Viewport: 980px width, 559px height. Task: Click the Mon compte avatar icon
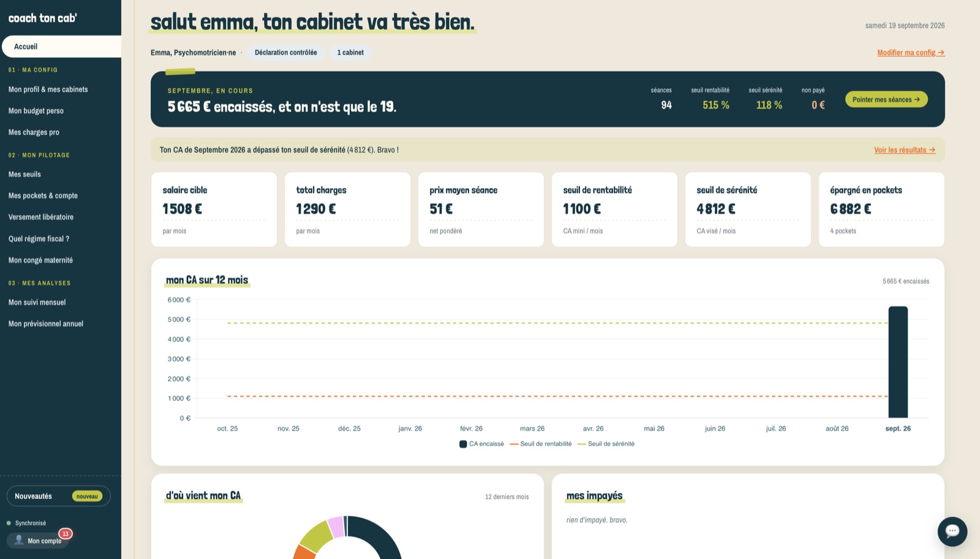click(x=19, y=540)
